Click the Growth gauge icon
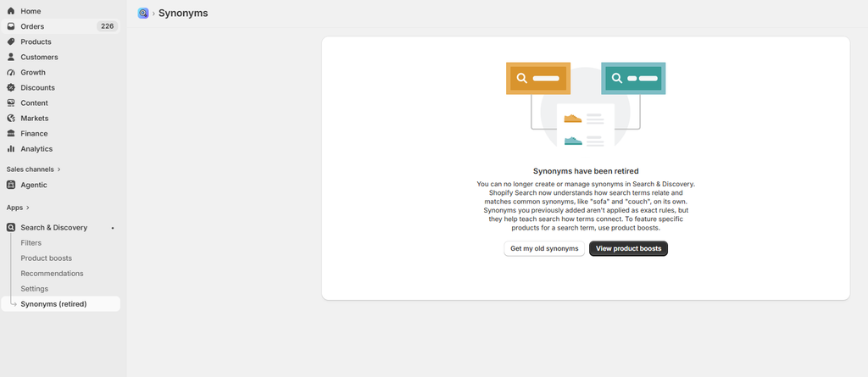 point(10,73)
